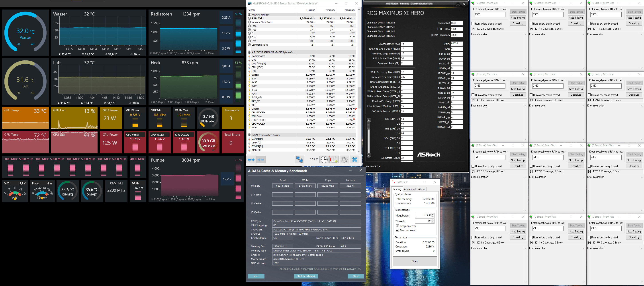Click Stop Testing in 403.2% coverage MemTest
644x286 pixels.
[x=518, y=18]
